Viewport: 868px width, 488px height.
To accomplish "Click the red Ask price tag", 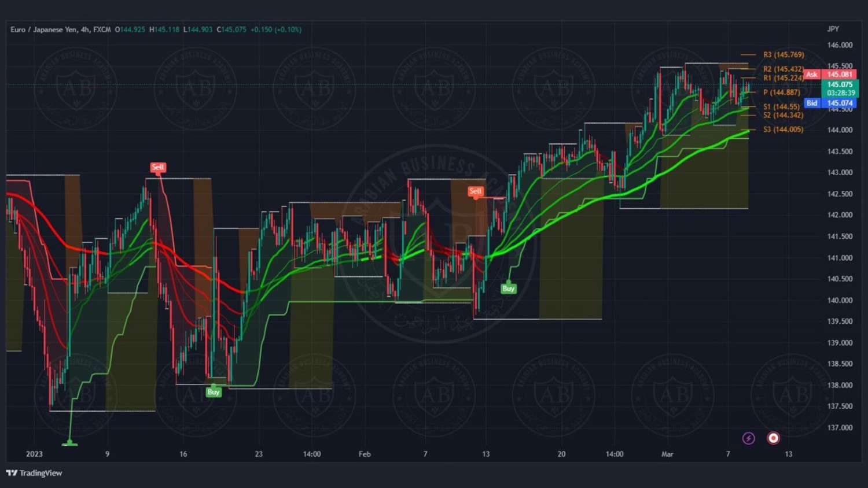I will point(830,75).
